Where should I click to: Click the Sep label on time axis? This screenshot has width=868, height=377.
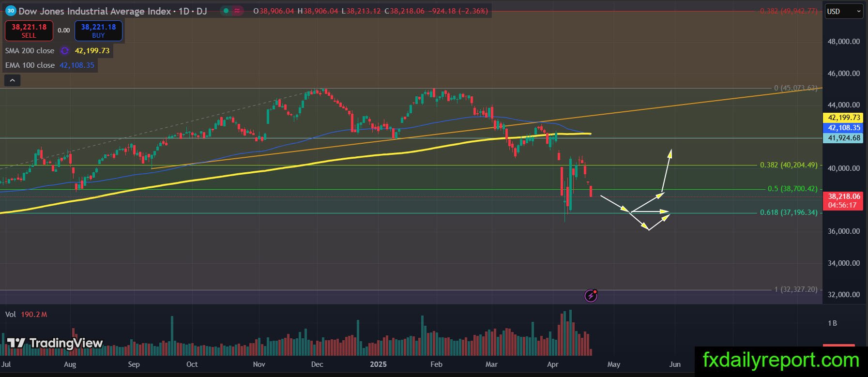pos(134,364)
